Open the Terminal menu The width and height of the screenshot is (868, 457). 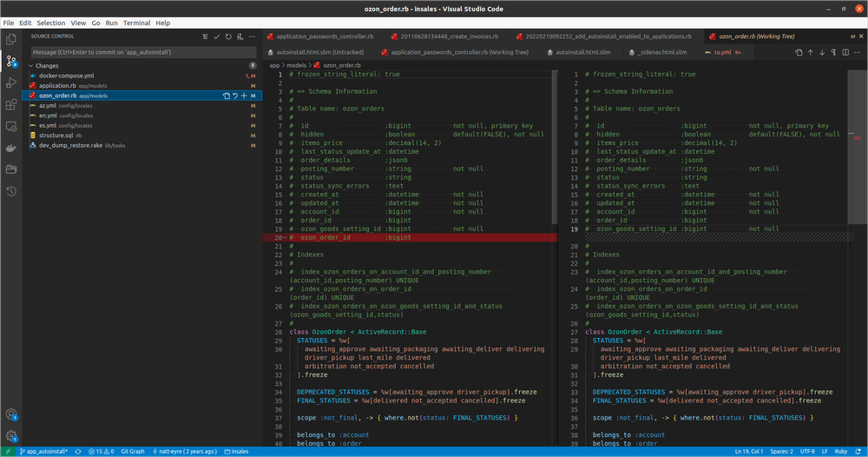tap(135, 22)
